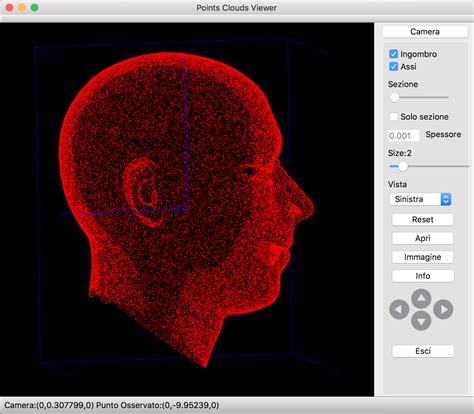Click the Apri button to open file
Image resolution: width=474 pixels, height=414 pixels.
(x=423, y=238)
